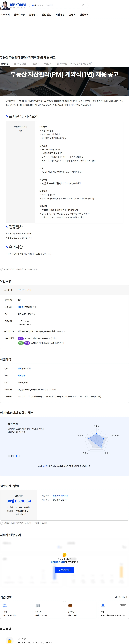129x644 pixels.
Task: Click the 문의 link in the notice
Action: coord(29,269)
